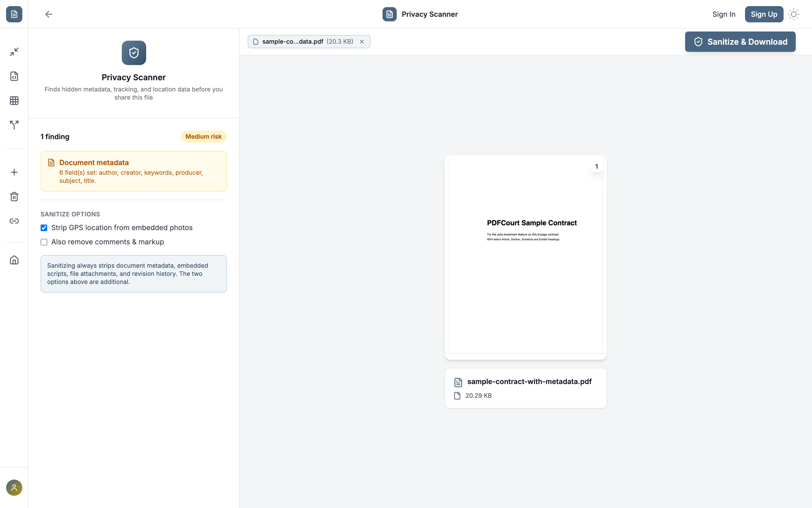Click the sanitizing info note box
The height and width of the screenshot is (508, 812).
(x=133, y=274)
